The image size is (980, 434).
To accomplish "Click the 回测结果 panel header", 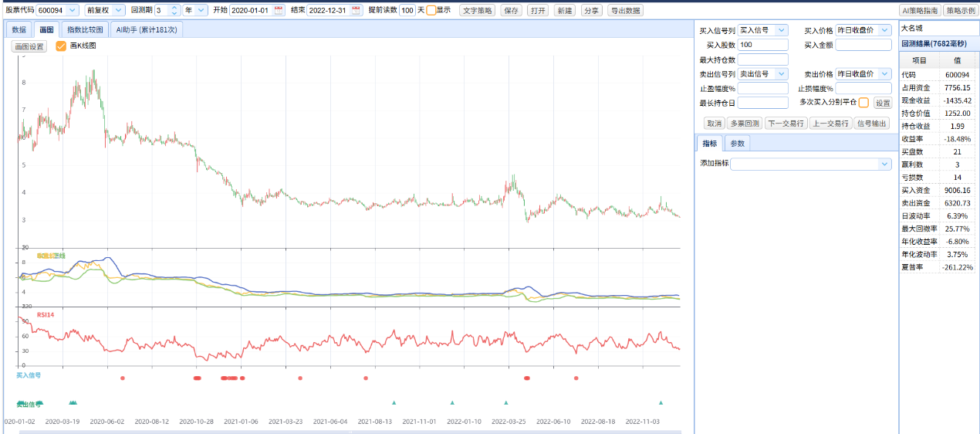I will point(938,44).
